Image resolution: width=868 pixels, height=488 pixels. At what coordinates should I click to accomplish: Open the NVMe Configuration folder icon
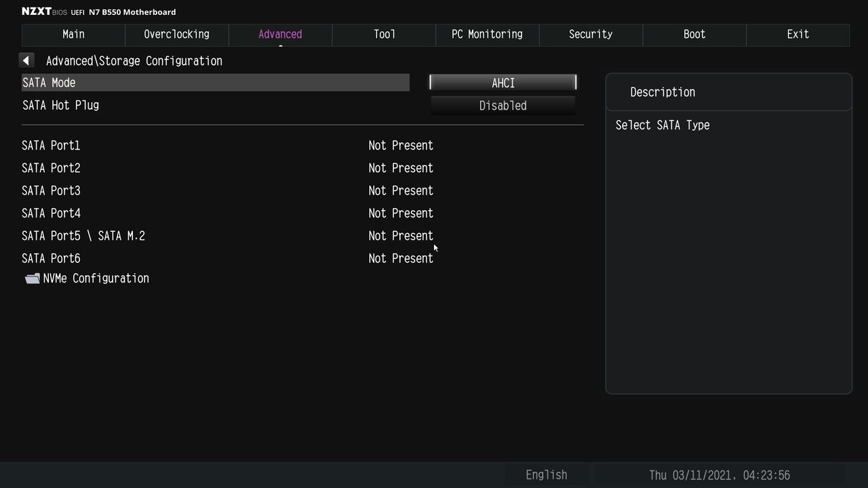pos(32,279)
